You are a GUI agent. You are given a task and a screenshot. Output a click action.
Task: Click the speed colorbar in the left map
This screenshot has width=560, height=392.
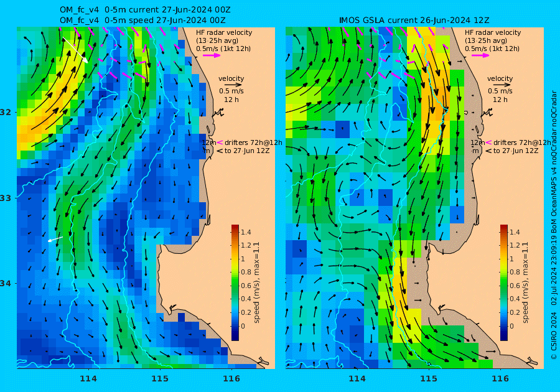pyautogui.click(x=235, y=282)
